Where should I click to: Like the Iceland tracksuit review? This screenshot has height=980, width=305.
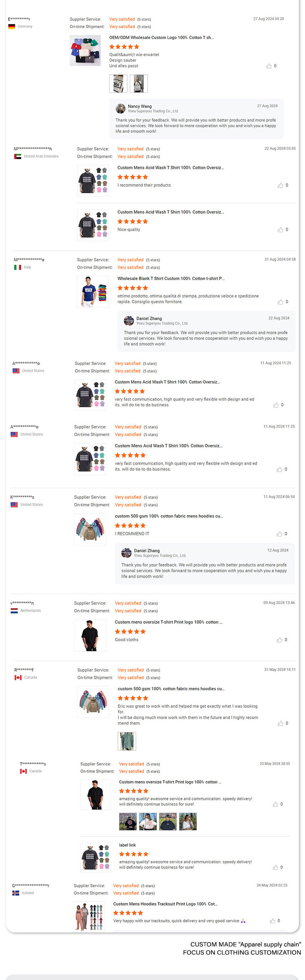[272, 921]
